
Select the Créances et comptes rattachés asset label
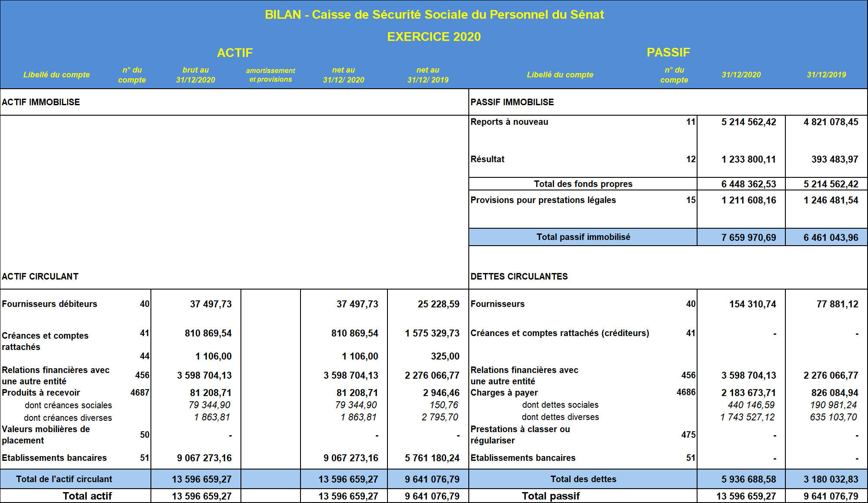coord(45,341)
